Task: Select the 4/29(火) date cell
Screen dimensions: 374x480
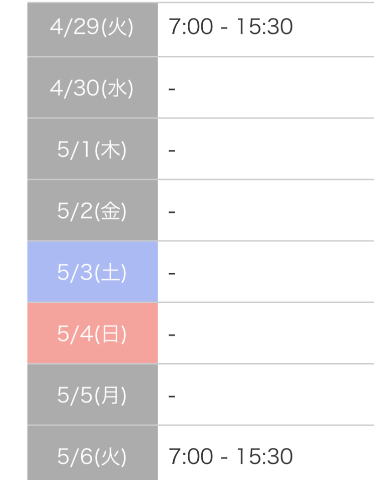Action: point(92,29)
